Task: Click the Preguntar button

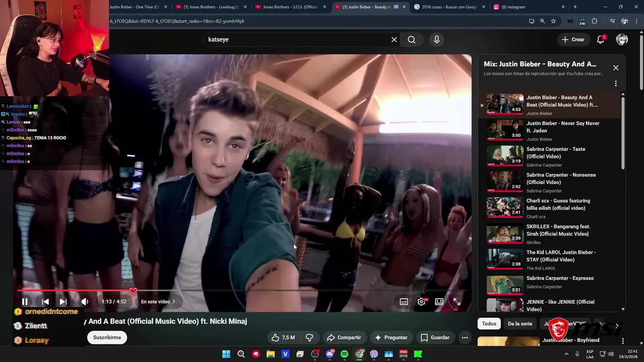Action: pos(391,337)
